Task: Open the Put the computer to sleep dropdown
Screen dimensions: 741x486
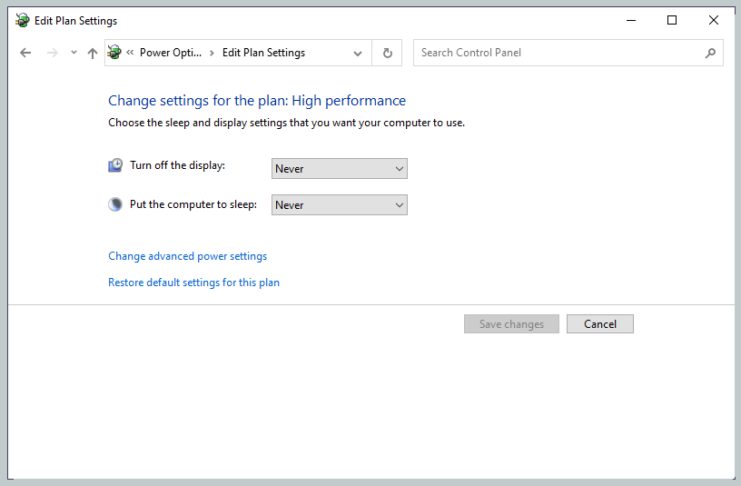Action: coord(339,205)
